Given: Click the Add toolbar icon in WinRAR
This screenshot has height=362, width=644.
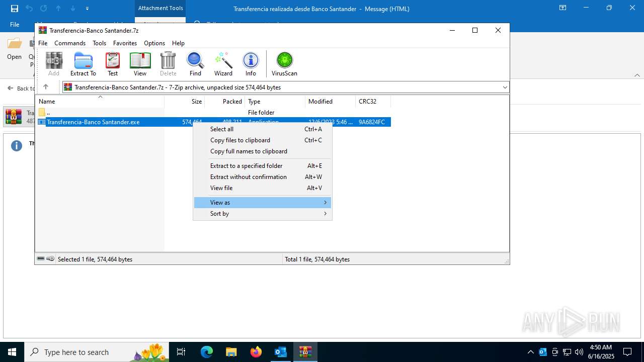Looking at the screenshot, I should click(x=54, y=64).
